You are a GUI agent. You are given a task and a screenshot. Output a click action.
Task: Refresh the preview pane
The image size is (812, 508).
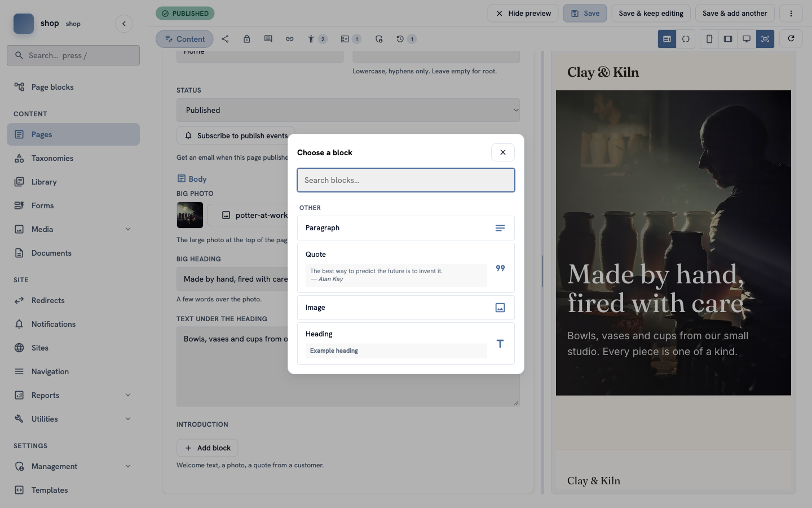point(791,38)
